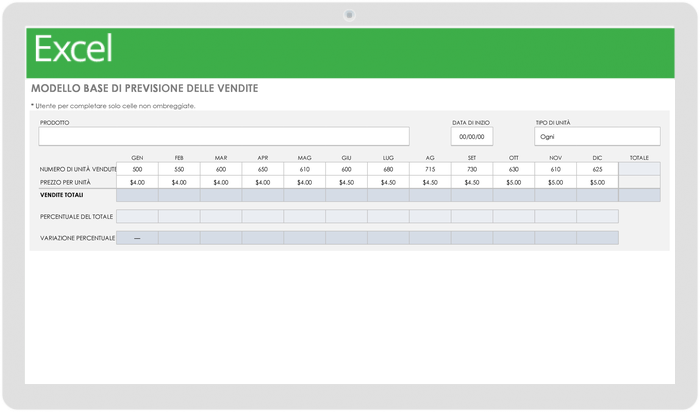This screenshot has width=700, height=412.
Task: Select the GEN variazione percentuale dash cell
Action: pyautogui.click(x=137, y=238)
